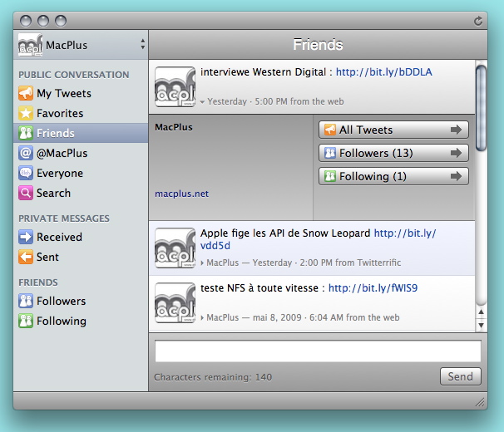Screen dimensions: 504x432
Task: Collapse the Western Digital tweet details triangle
Action: (202, 102)
